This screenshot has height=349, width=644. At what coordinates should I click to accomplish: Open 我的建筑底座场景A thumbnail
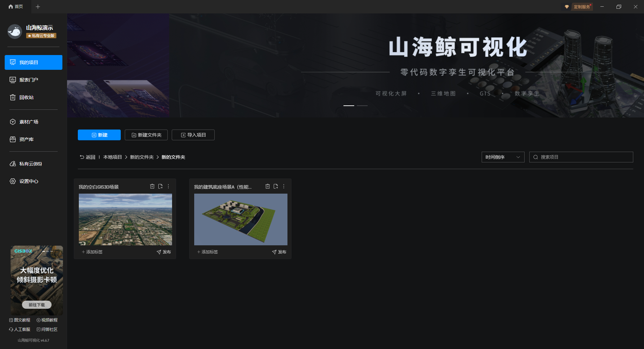point(241,219)
